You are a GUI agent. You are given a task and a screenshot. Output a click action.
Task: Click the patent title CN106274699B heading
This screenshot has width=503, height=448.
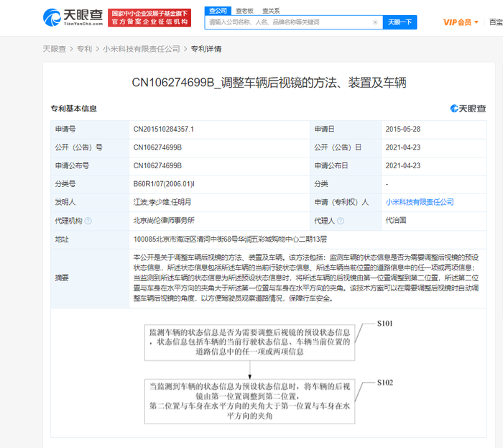click(x=269, y=83)
